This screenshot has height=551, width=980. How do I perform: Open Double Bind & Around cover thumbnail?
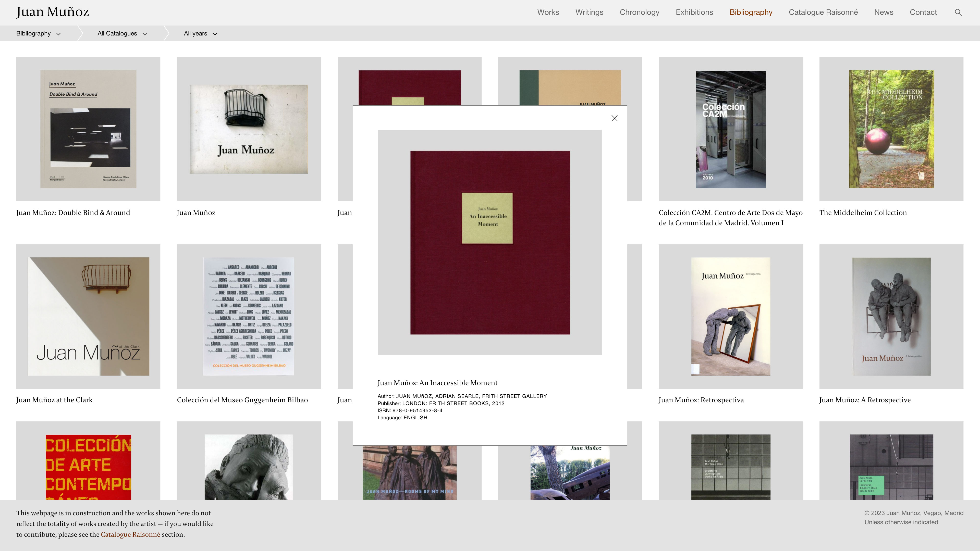[88, 129]
